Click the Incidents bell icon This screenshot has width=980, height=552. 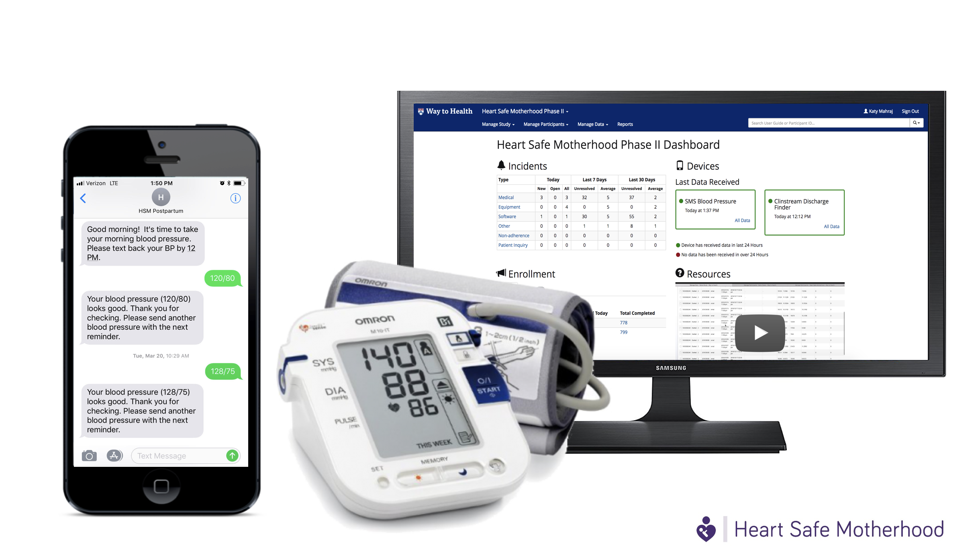(x=499, y=166)
